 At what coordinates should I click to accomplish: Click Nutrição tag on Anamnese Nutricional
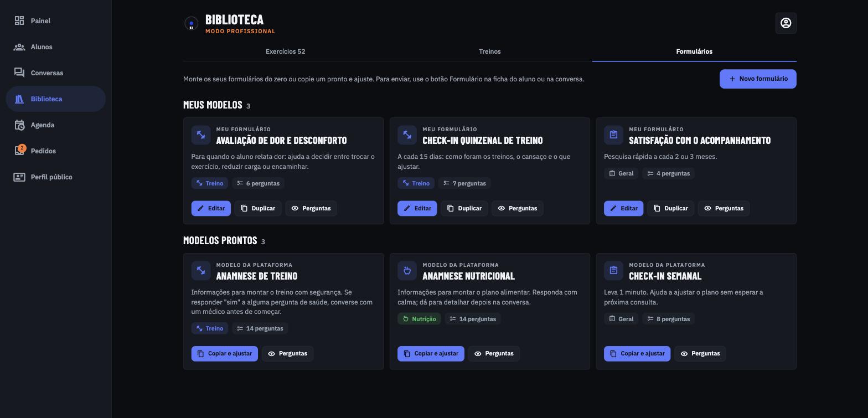coord(419,319)
